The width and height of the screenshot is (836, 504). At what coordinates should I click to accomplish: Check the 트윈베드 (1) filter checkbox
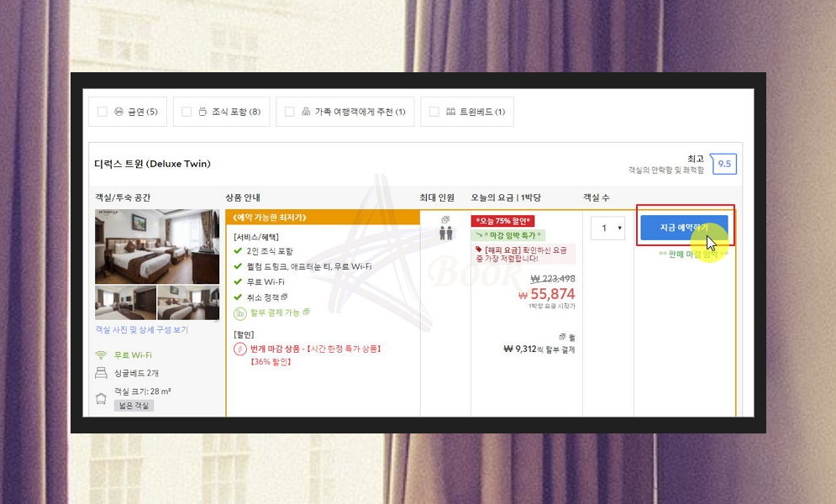click(x=434, y=112)
